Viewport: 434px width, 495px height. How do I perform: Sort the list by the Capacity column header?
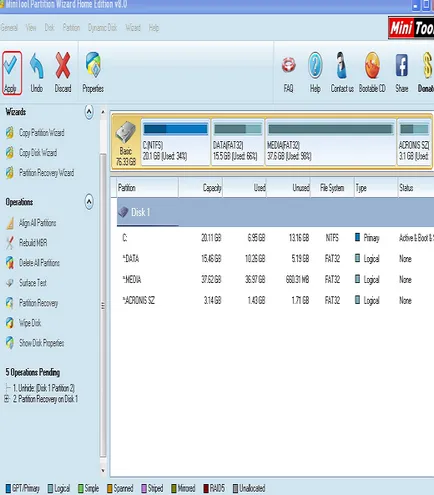201,188
